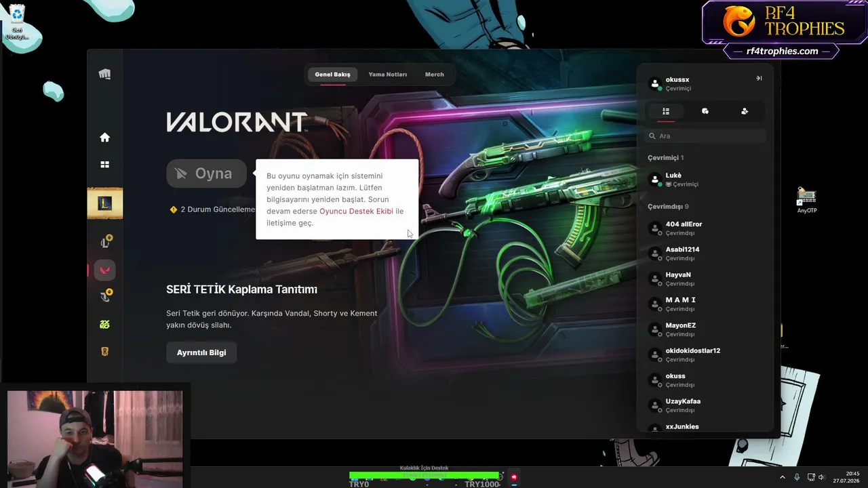Viewport: 868px width, 488px height.
Task: Open League of Legends update-pending icon
Action: pyautogui.click(x=105, y=242)
